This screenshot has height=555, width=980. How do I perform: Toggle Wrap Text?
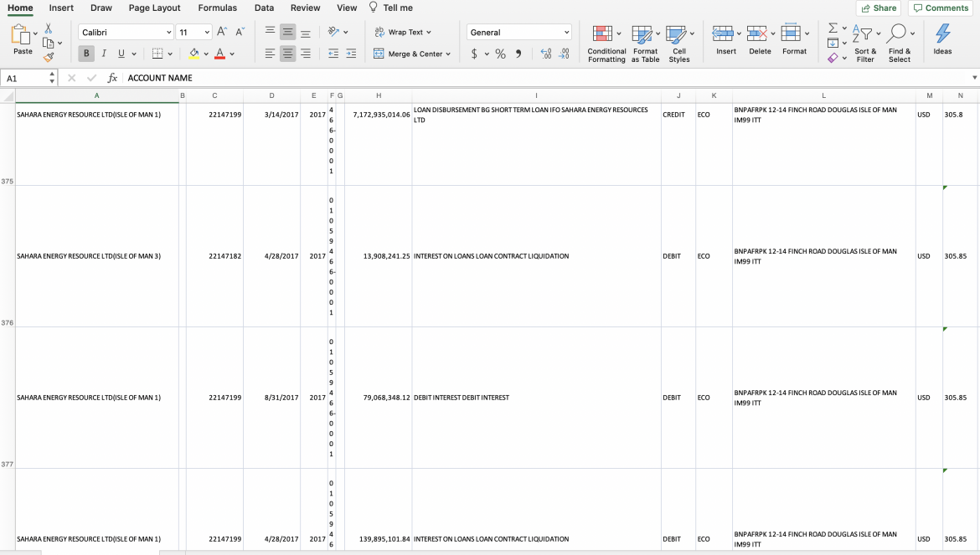coord(399,32)
